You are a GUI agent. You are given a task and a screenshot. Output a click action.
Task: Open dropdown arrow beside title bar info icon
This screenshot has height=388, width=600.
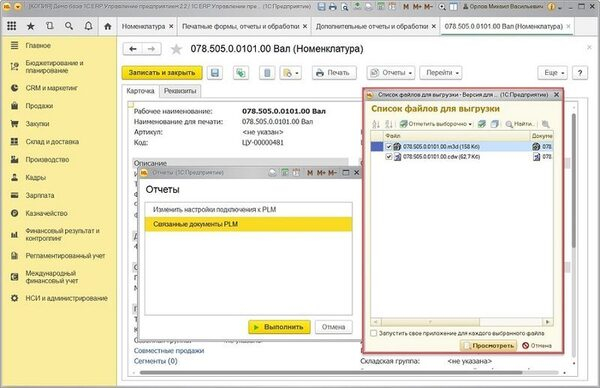560,7
